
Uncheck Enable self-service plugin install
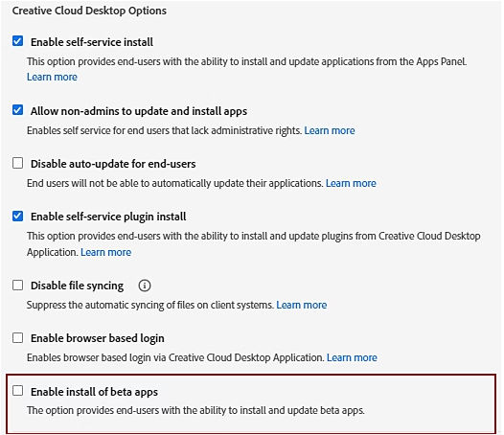click(x=17, y=216)
